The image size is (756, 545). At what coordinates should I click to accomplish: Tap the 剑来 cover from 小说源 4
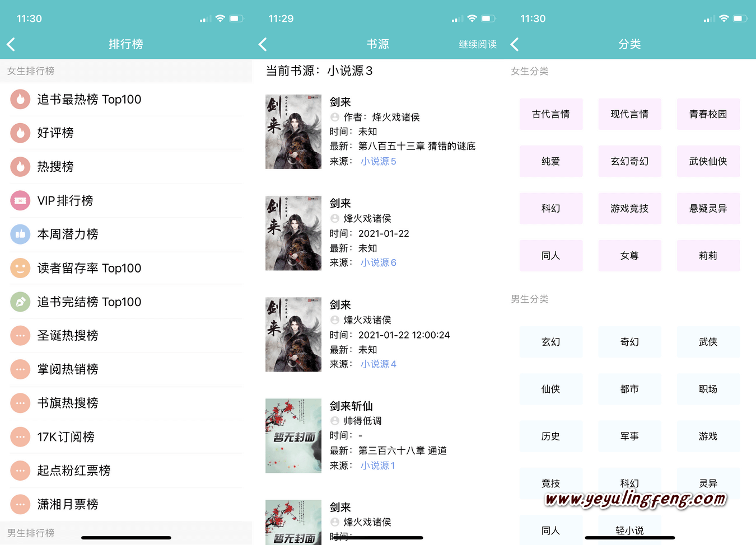click(x=293, y=334)
